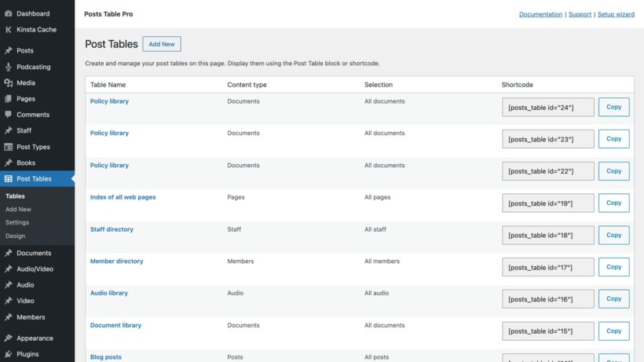
Task: Open Policy library table with id 22
Action: coord(109,165)
